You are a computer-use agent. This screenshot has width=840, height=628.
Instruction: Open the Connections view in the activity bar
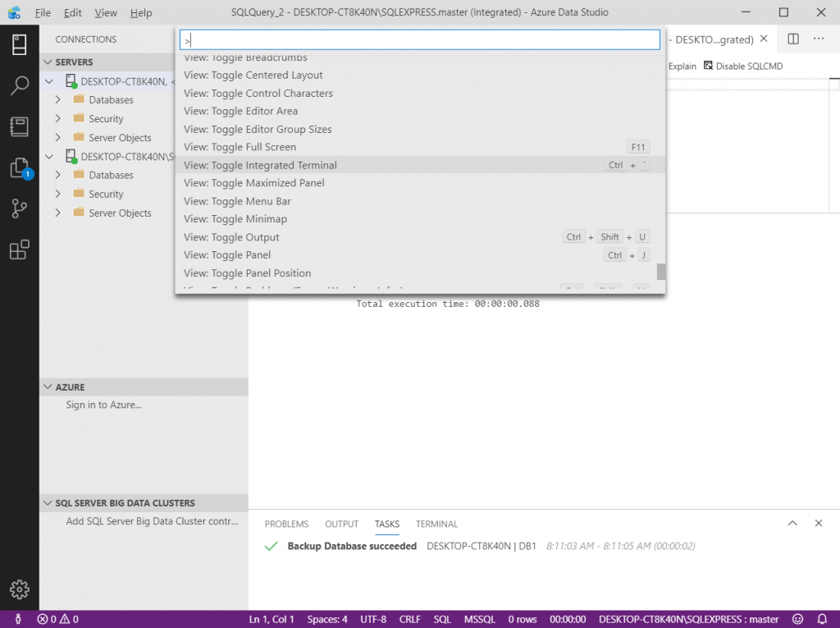coord(20,44)
